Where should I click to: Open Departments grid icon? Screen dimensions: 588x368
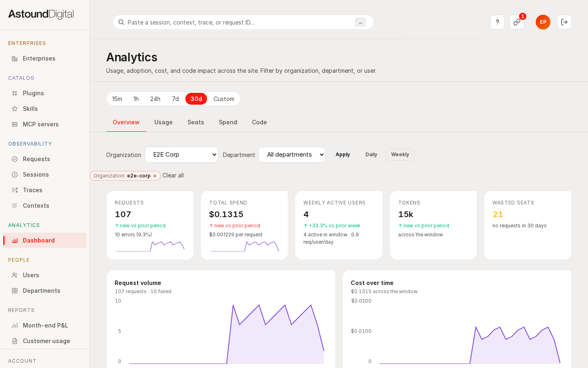pyautogui.click(x=15, y=291)
